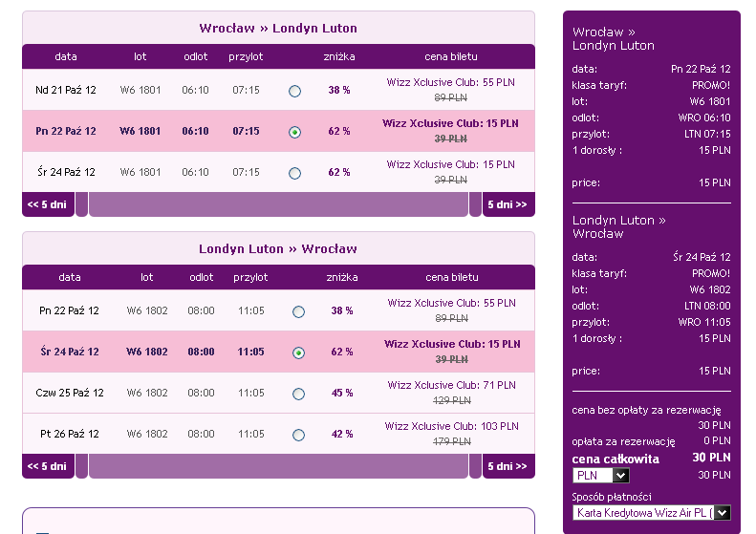
Task: Advance 5 days for Wrocław–Luton flights
Action: [x=508, y=204]
